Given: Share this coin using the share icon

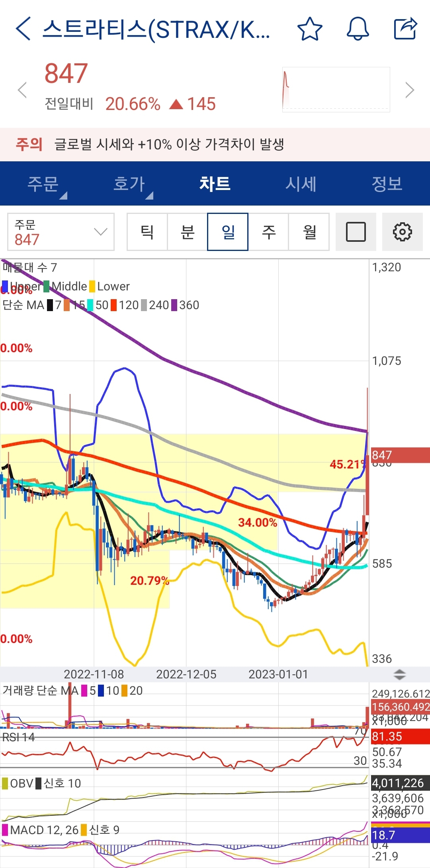Looking at the screenshot, I should click(405, 29).
